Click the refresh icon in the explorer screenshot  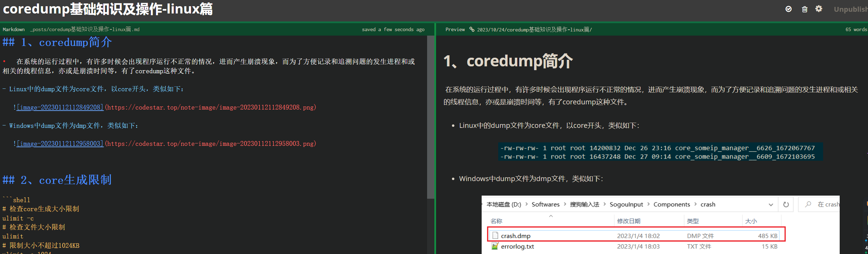tap(786, 205)
